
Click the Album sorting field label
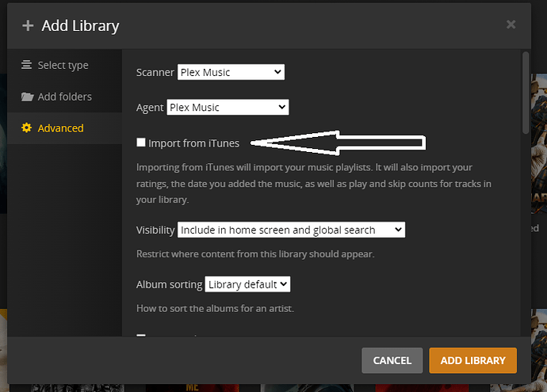[x=169, y=284]
